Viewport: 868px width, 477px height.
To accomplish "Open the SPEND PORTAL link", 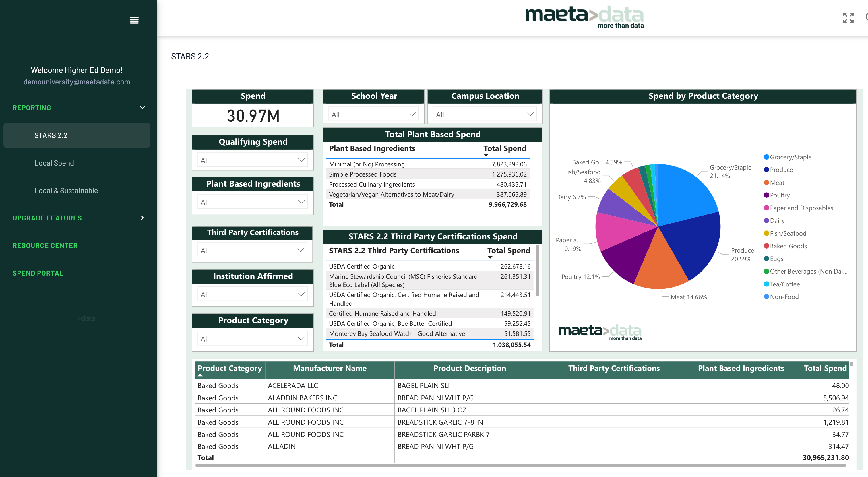I will (38, 273).
